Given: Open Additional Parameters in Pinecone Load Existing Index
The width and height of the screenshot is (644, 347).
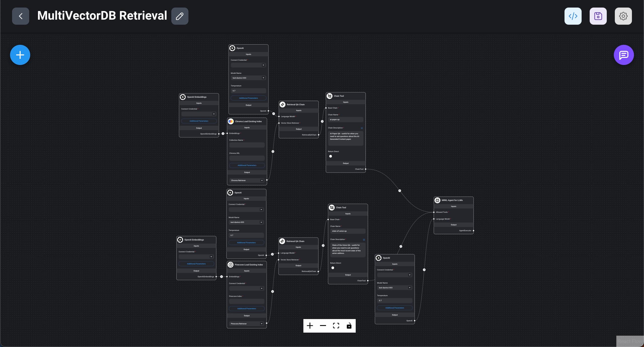Looking at the screenshot, I should point(247,309).
